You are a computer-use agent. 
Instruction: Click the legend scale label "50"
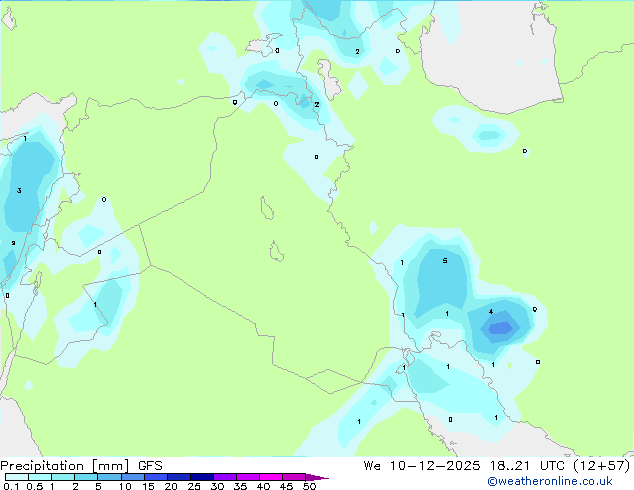pyautogui.click(x=309, y=486)
